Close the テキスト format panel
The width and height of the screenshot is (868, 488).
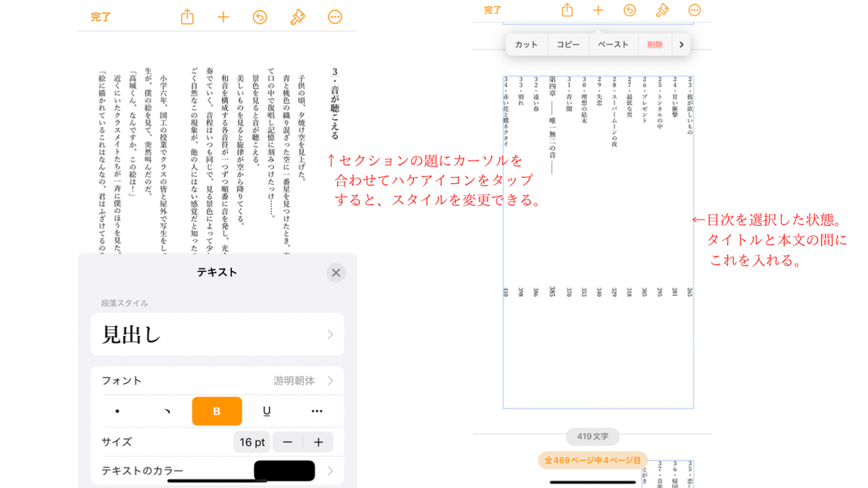pyautogui.click(x=336, y=273)
